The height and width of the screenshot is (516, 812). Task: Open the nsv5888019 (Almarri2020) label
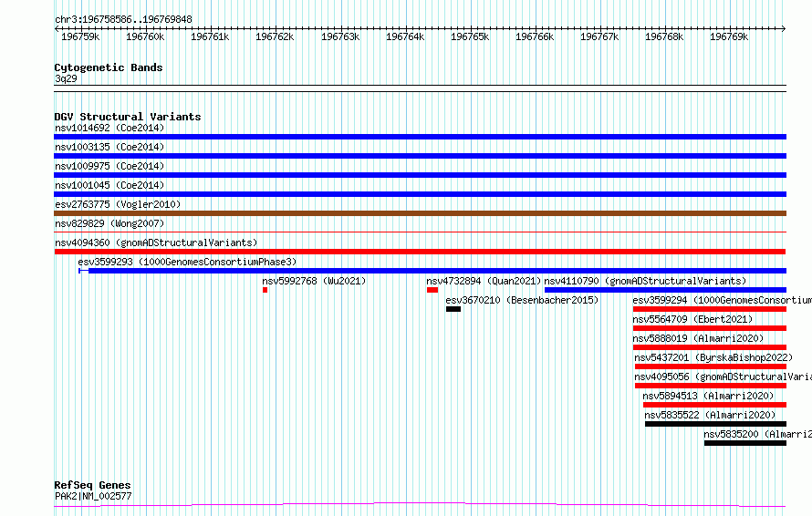(x=698, y=338)
